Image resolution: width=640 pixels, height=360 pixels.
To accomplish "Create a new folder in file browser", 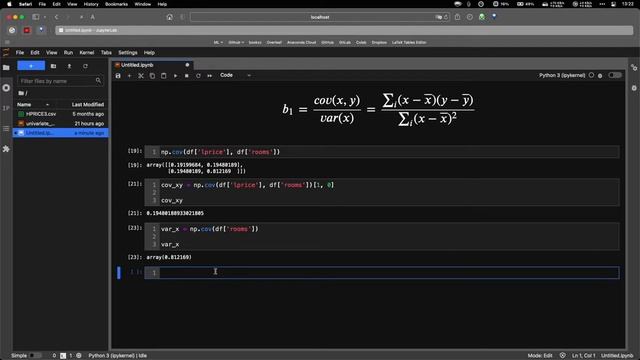I will point(53,66).
